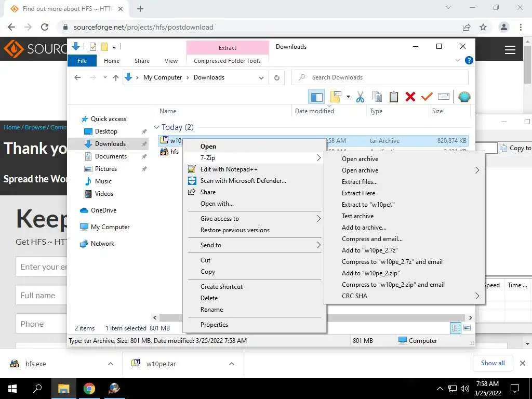
Task: Click the new folder icon in Explorer toolbar
Action: [x=336, y=97]
